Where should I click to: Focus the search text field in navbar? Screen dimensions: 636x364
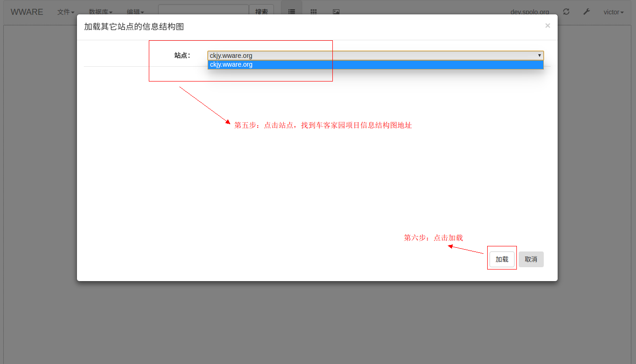[204, 11]
